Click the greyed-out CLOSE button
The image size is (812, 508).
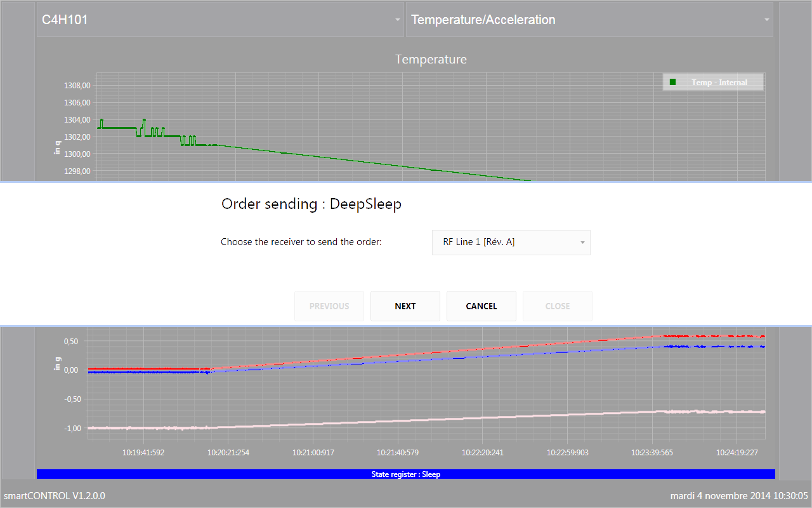click(x=558, y=306)
